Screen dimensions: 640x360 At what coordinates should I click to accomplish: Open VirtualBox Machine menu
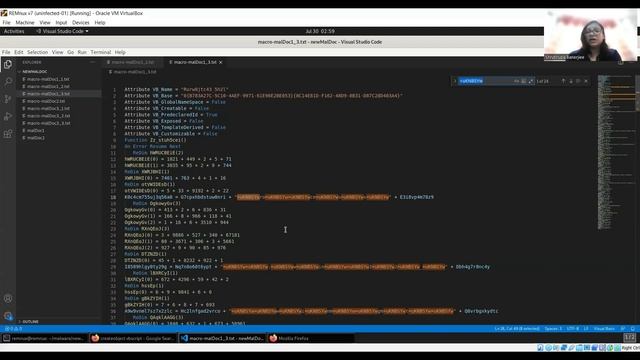pyautogui.click(x=25, y=22)
